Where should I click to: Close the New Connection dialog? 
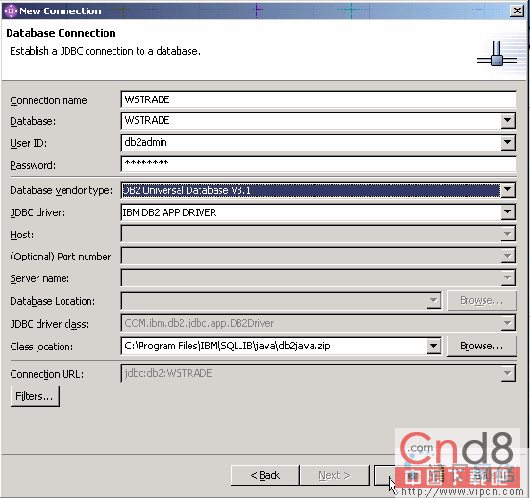[517, 11]
